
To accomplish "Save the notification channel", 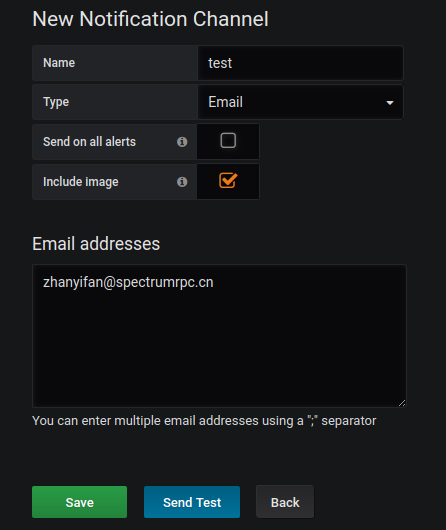I will [79, 502].
